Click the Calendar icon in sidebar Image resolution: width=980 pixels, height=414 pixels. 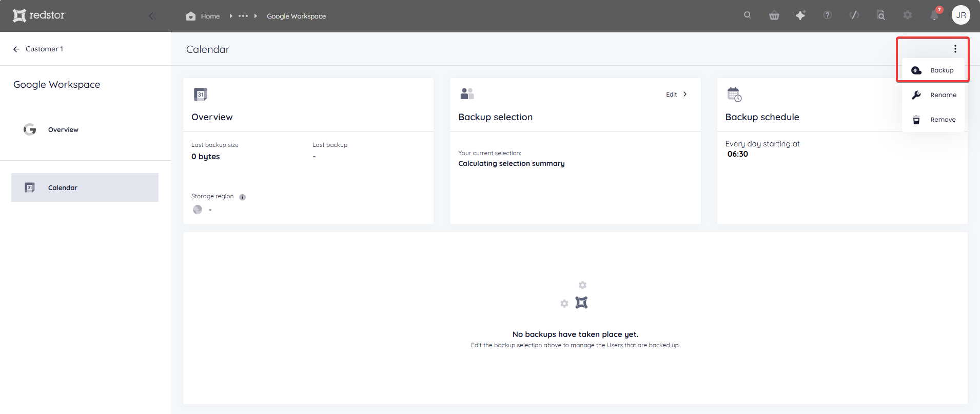coord(30,187)
